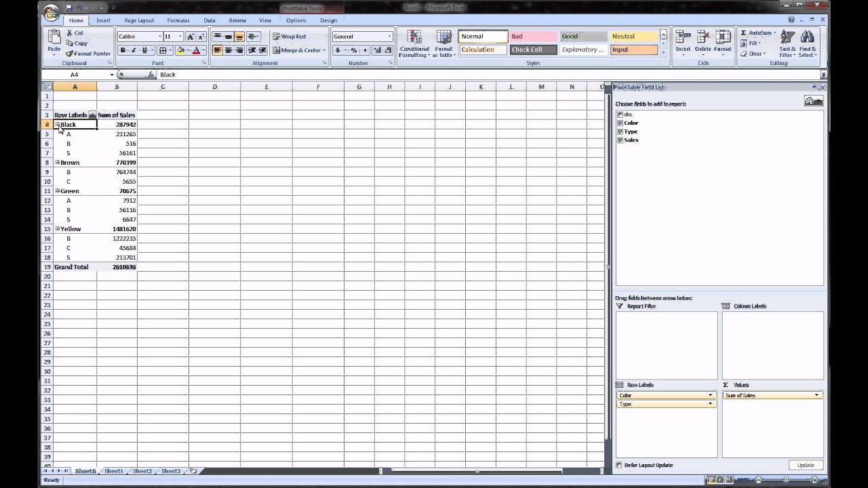Collapse the Green group in pivot table
868x488 pixels.
(x=58, y=191)
